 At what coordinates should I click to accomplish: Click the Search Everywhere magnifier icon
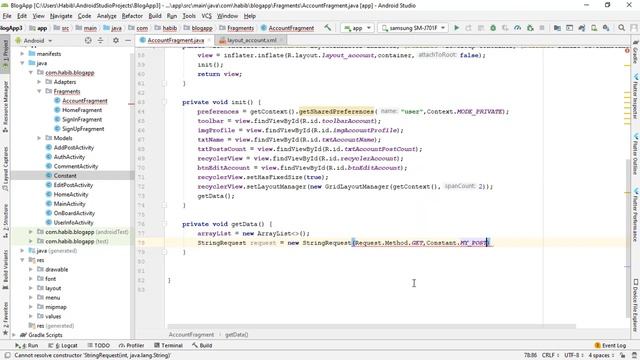pyautogui.click(x=622, y=28)
